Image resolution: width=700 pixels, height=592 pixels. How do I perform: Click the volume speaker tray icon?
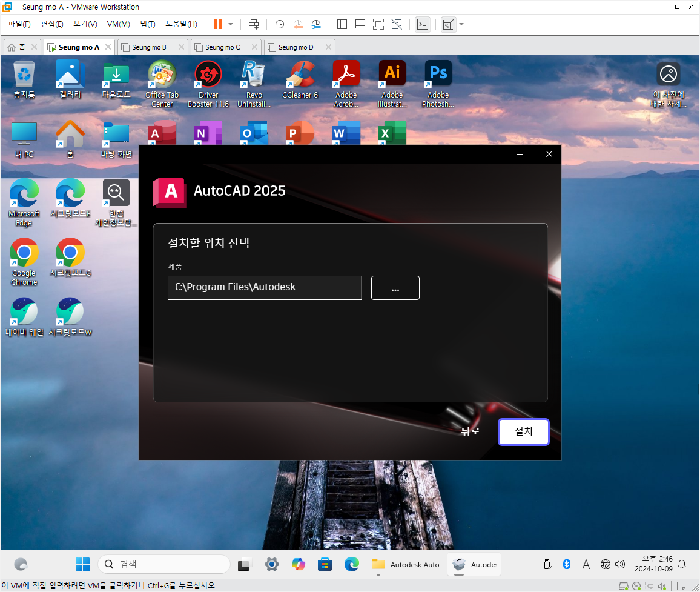[620, 564]
